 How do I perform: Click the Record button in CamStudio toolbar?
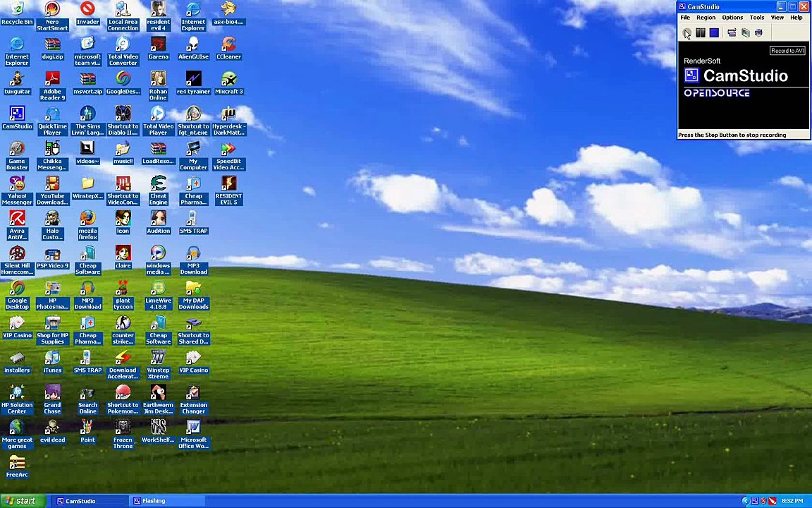(687, 32)
